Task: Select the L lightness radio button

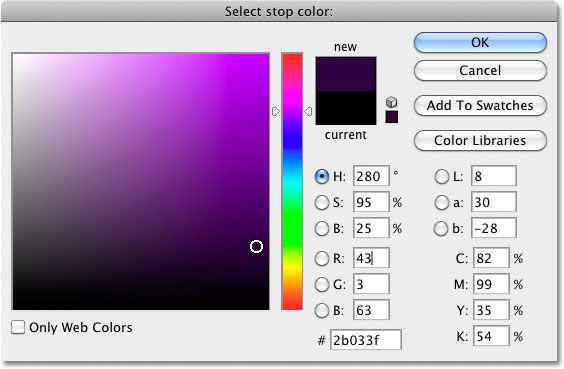Action: tap(441, 176)
